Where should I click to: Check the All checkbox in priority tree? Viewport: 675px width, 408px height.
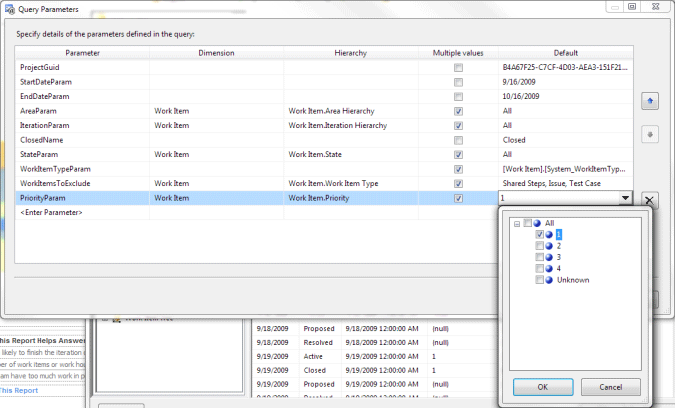[x=527, y=223]
